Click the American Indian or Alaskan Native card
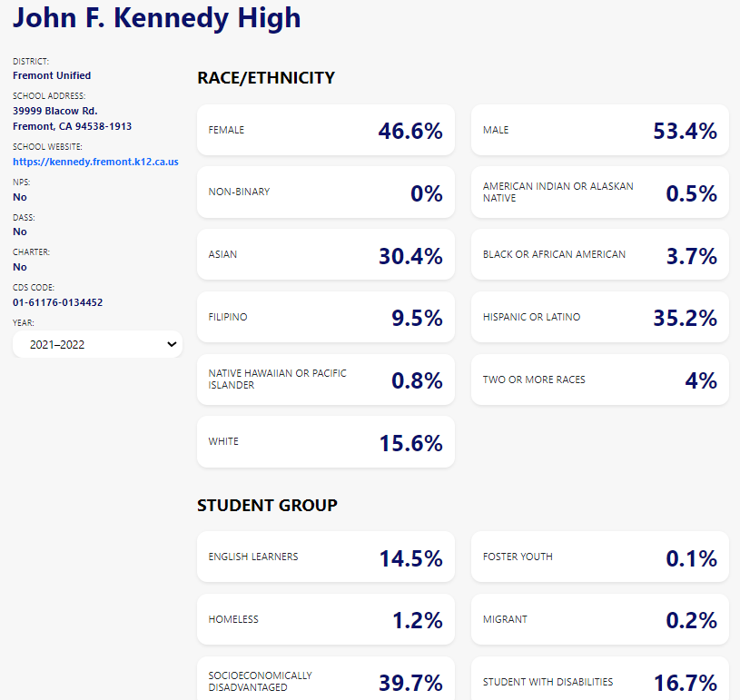The height and width of the screenshot is (700, 740). [x=599, y=192]
